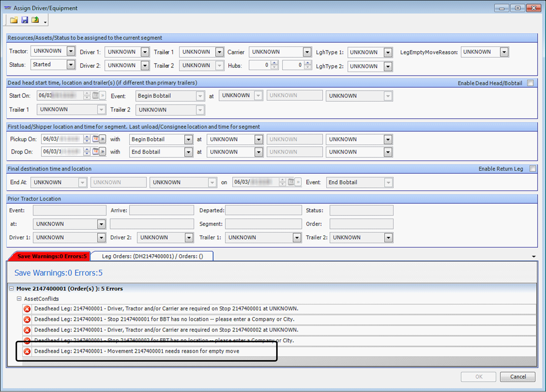Enable the Return Leg checkbox

pyautogui.click(x=533, y=169)
